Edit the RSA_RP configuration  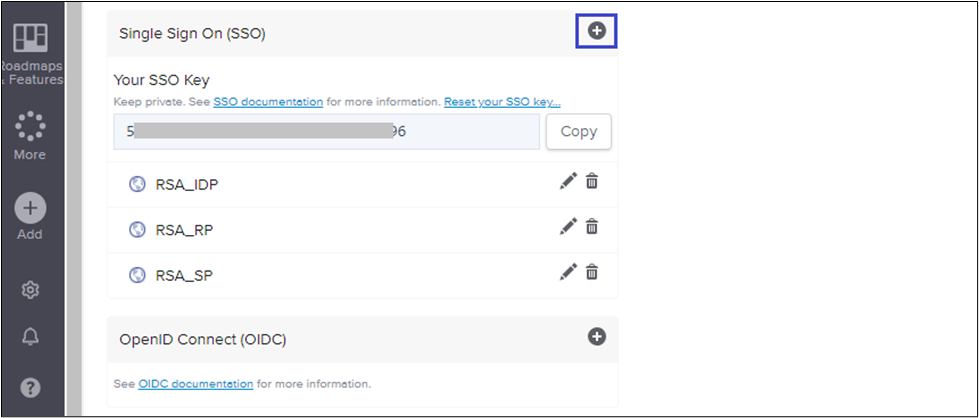point(568,227)
